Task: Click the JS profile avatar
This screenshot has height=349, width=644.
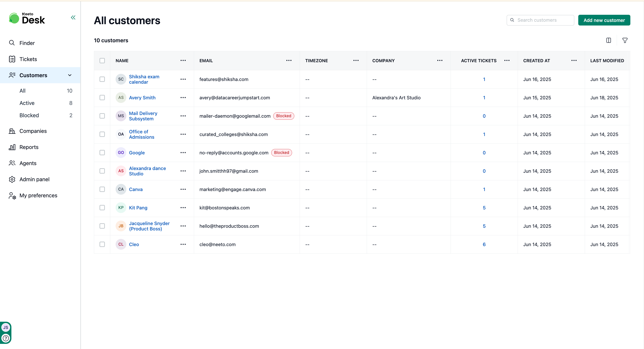Action: coord(6,328)
